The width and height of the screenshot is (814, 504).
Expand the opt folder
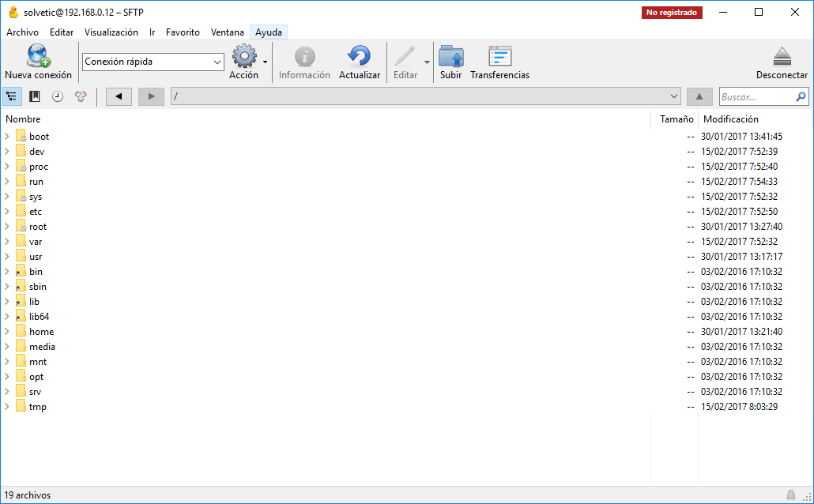(x=7, y=376)
